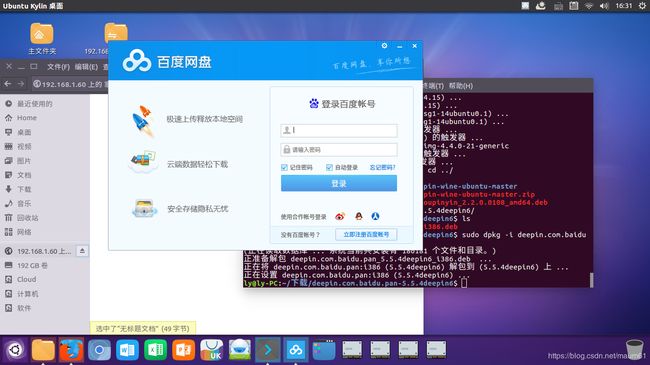650x365 pixels.
Task: Toggle the auto login checkbox
Action: click(329, 167)
